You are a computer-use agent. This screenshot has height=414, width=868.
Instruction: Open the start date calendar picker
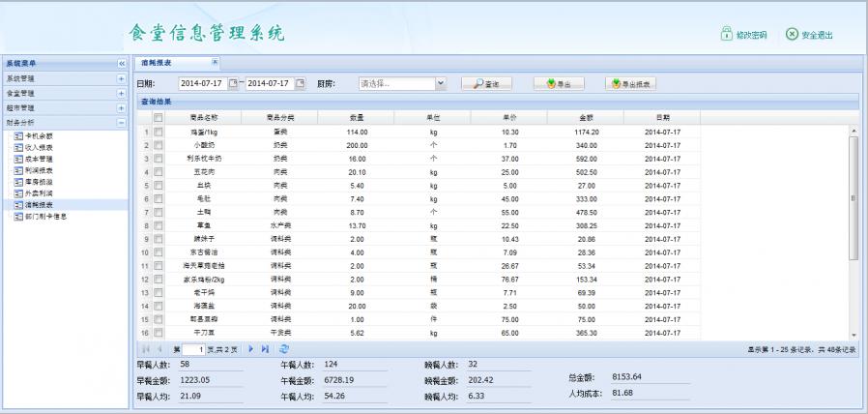coord(232,84)
